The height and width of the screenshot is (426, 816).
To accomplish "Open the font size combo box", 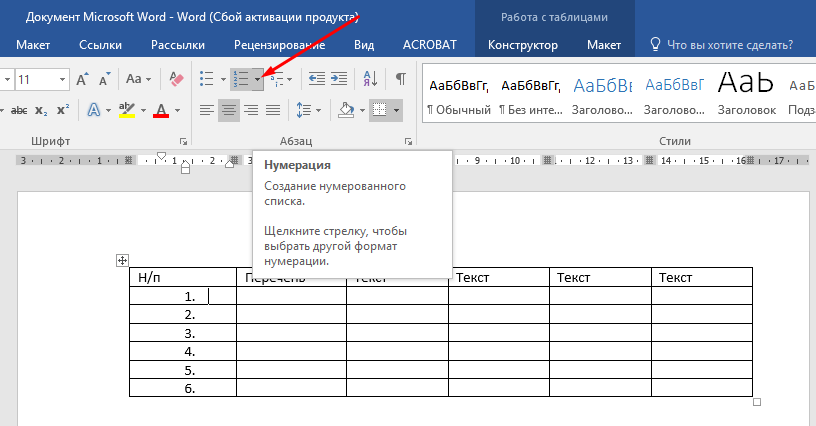I will pyautogui.click(x=42, y=80).
